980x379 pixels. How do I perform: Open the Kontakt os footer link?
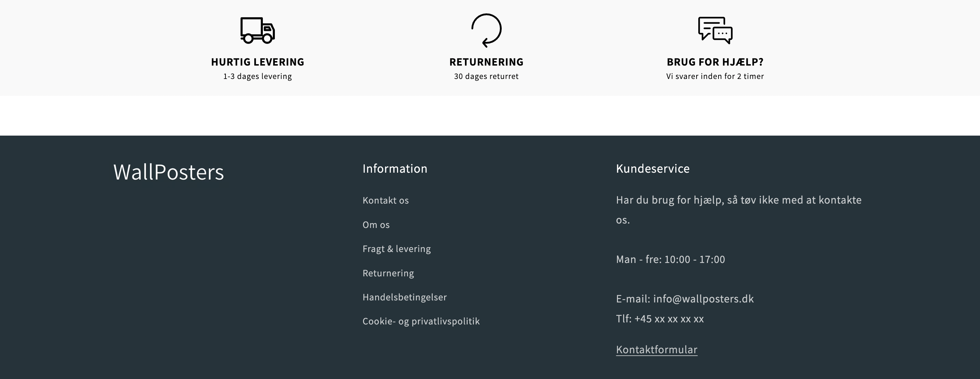(x=385, y=200)
